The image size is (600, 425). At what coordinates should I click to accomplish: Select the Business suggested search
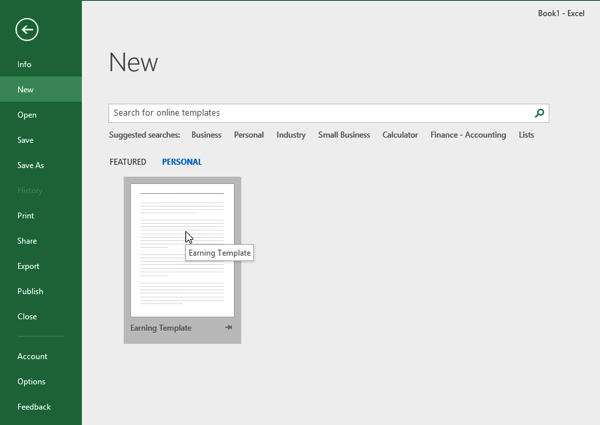click(206, 135)
